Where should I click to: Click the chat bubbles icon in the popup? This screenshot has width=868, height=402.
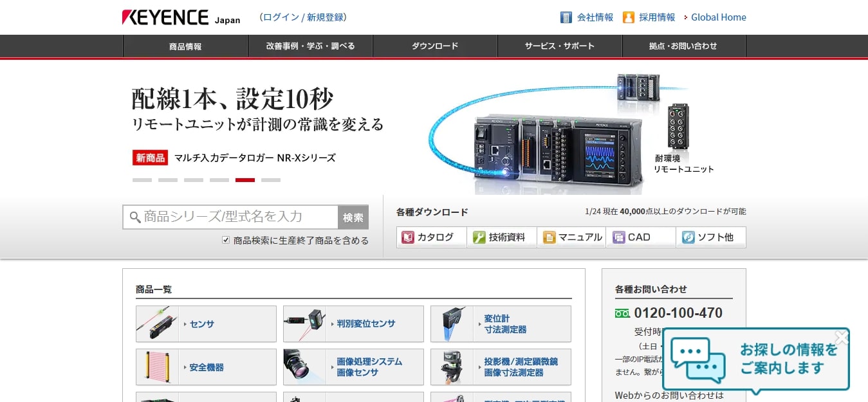pos(698,361)
